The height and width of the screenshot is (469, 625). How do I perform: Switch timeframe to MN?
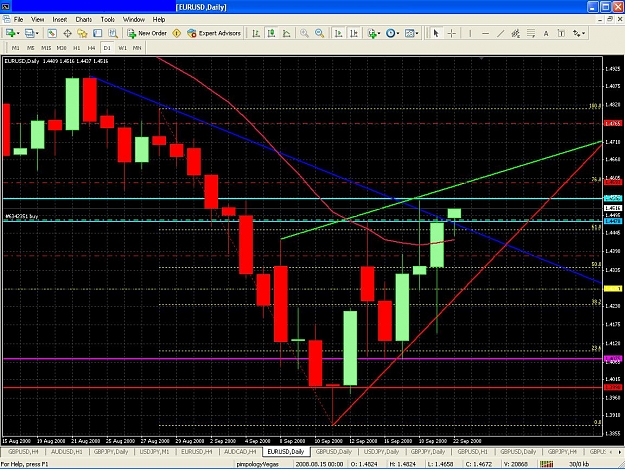137,48
